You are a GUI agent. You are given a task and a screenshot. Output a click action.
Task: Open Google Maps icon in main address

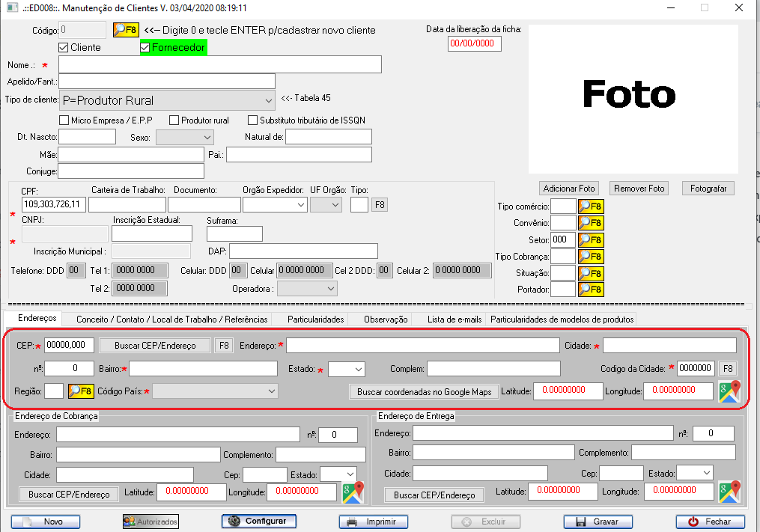click(729, 391)
